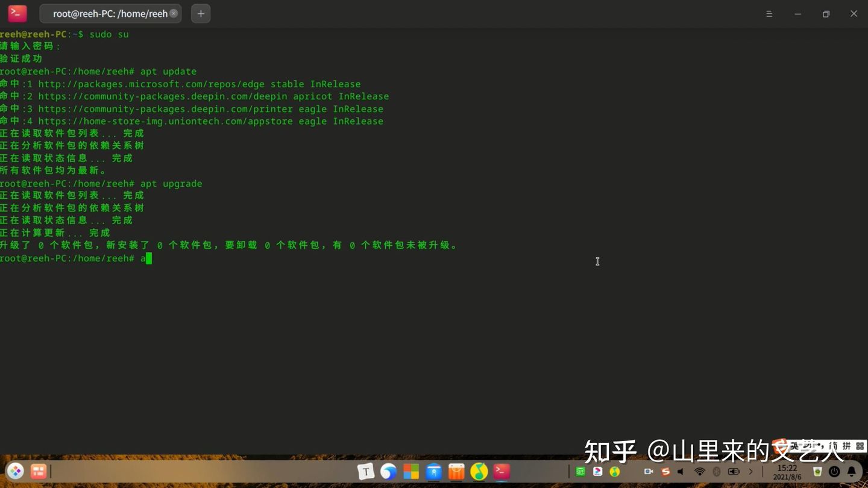Click the terminal prompt line with cursor
Image resolution: width=868 pixels, height=488 pixels.
(76, 258)
